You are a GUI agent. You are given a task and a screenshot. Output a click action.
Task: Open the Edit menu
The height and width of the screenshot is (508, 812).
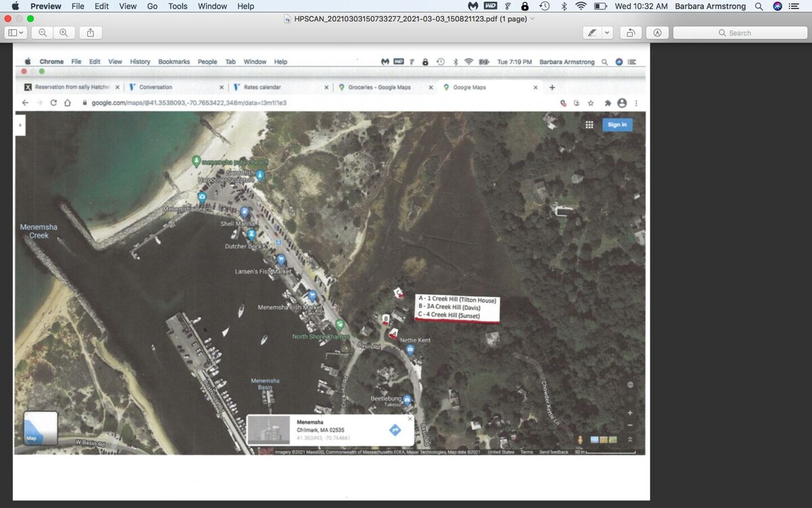(101, 6)
